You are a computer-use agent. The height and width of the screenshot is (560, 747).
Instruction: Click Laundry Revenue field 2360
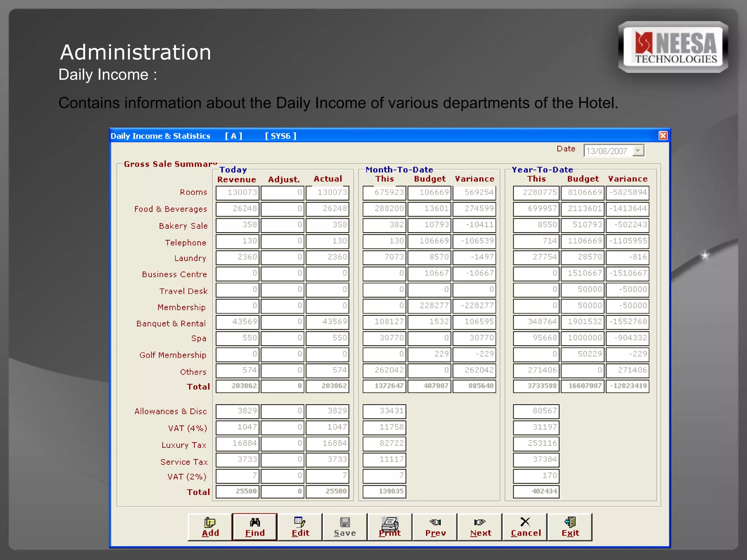(237, 257)
